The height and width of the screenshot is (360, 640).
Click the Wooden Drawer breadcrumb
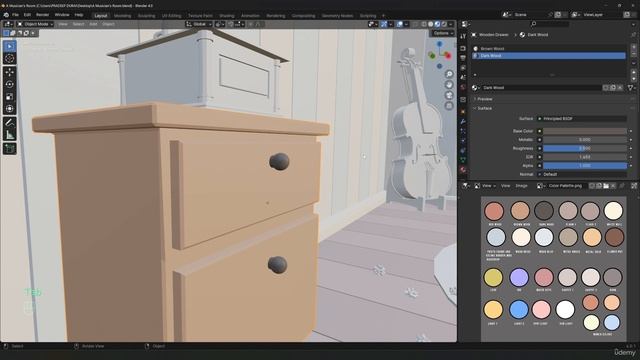coord(490,35)
